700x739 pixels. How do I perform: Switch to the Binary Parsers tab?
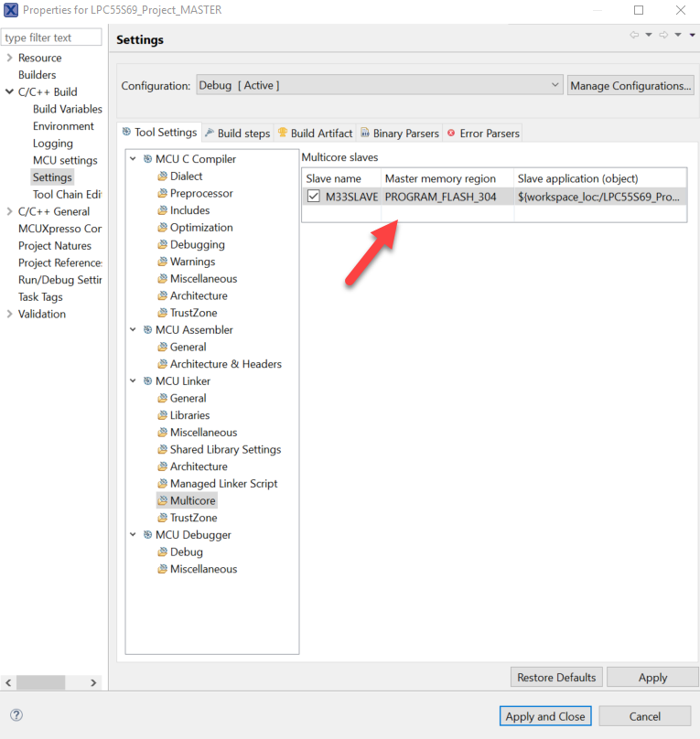[400, 134]
